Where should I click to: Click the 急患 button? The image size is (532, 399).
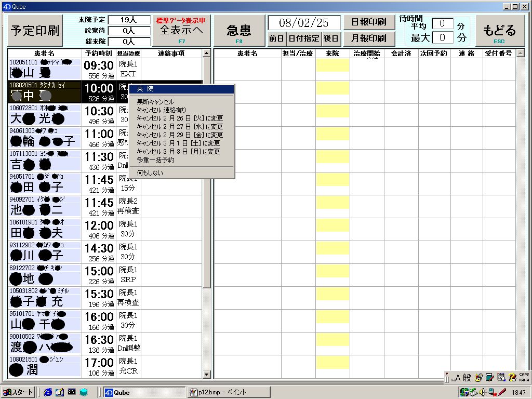[238, 31]
